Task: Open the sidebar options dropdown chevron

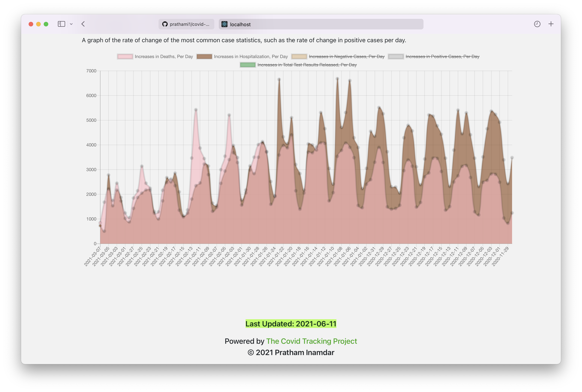Action: pos(71,24)
